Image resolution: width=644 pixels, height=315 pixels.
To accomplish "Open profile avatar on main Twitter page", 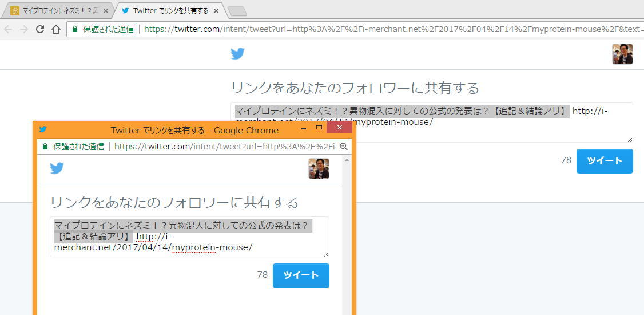I will 622,54.
